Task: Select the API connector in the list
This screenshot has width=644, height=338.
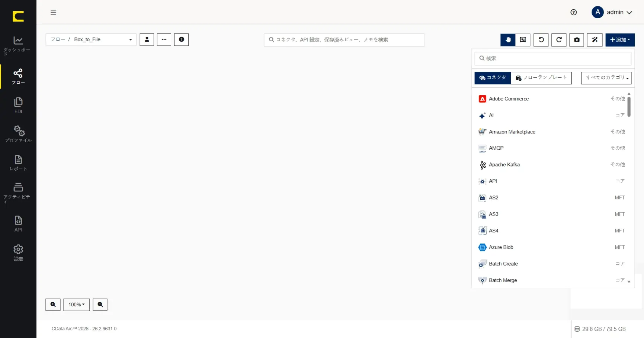Action: (551, 181)
